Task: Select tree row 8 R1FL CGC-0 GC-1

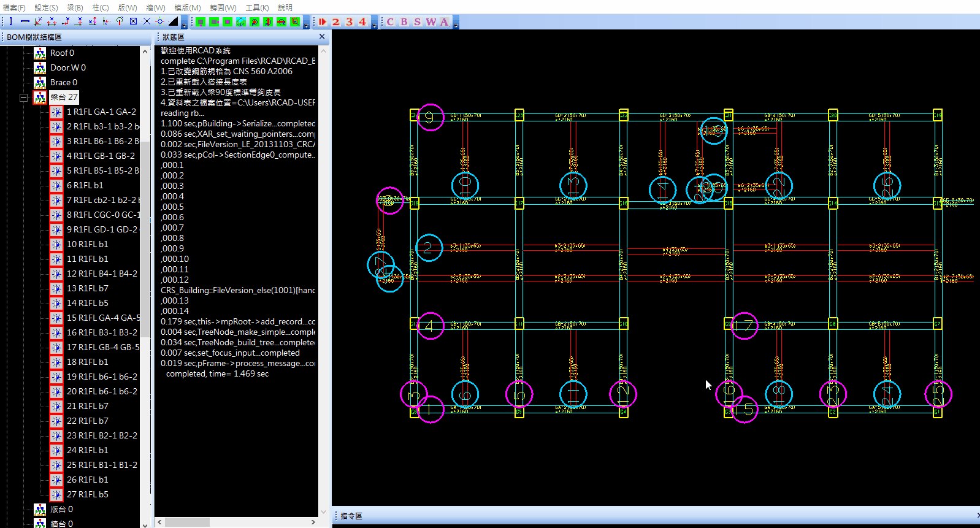Action: tap(103, 215)
